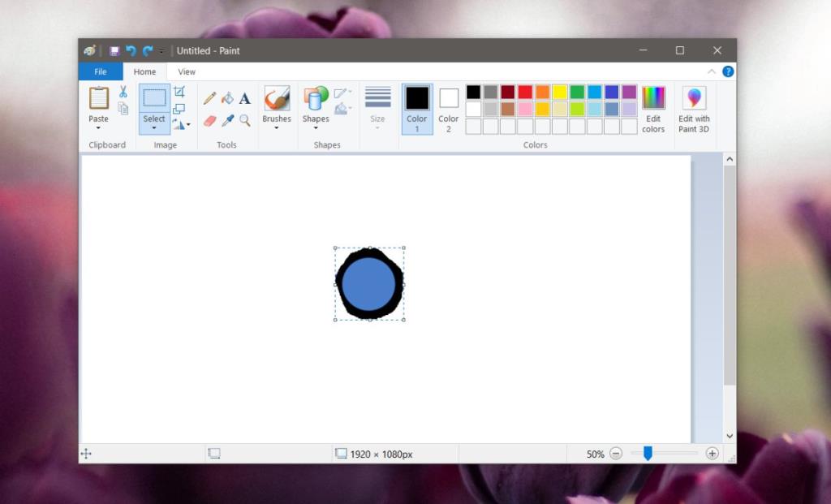Select the Eraser tool

point(209,120)
